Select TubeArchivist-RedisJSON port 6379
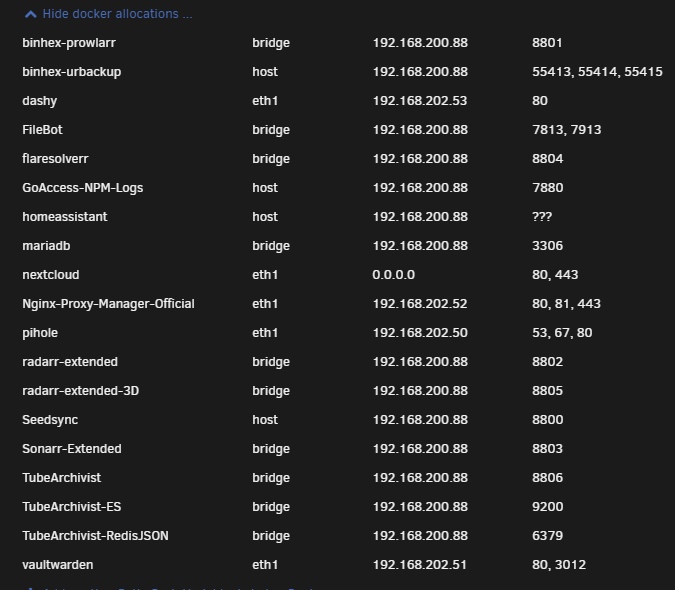 point(547,536)
